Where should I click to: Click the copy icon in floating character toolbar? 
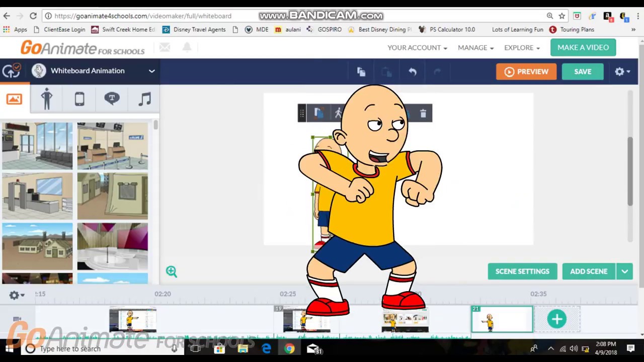[318, 114]
